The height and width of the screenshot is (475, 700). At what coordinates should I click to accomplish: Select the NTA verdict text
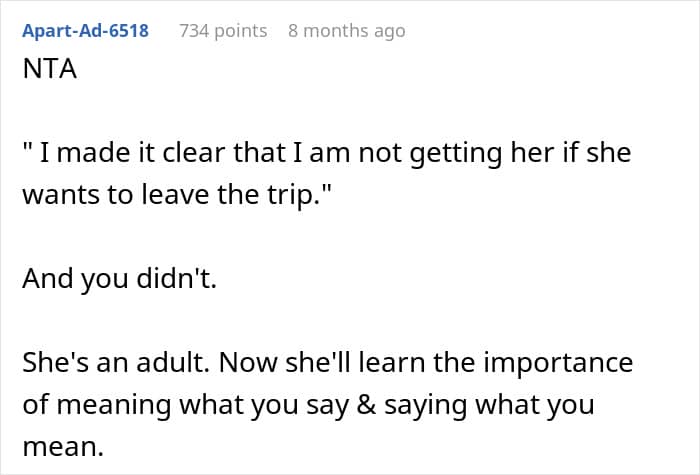pyautogui.click(x=50, y=69)
